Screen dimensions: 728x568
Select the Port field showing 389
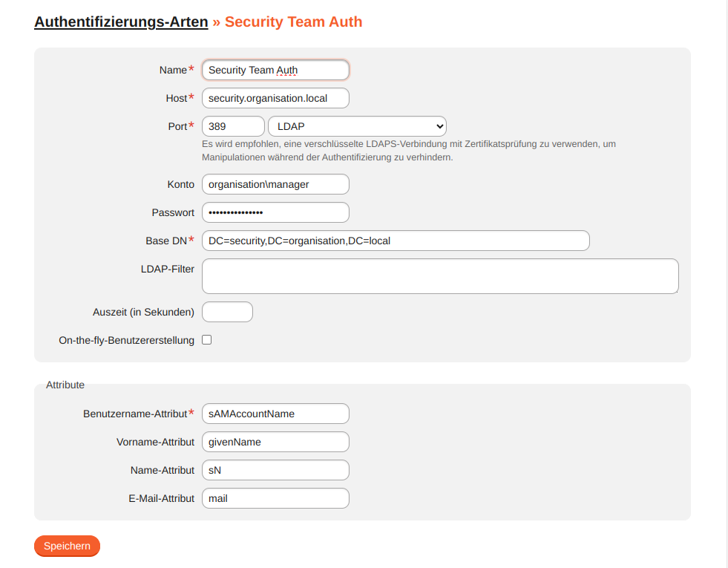(x=232, y=126)
